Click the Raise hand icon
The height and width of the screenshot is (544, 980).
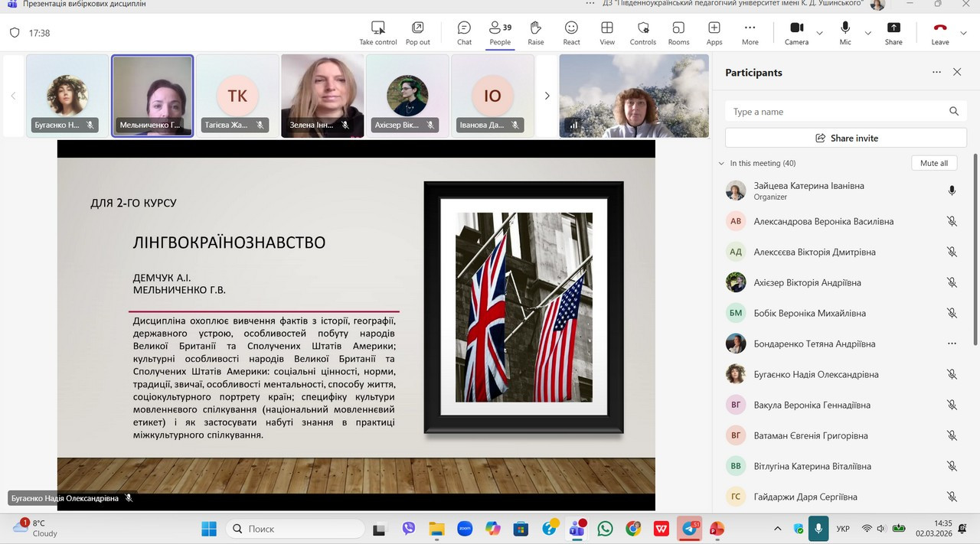coord(535,32)
